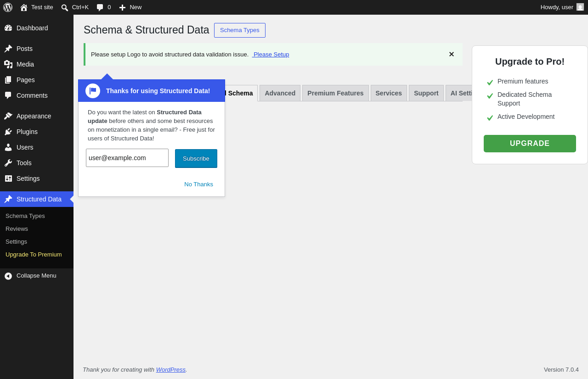
Task: Follow the Please Setup link
Action: (271, 54)
